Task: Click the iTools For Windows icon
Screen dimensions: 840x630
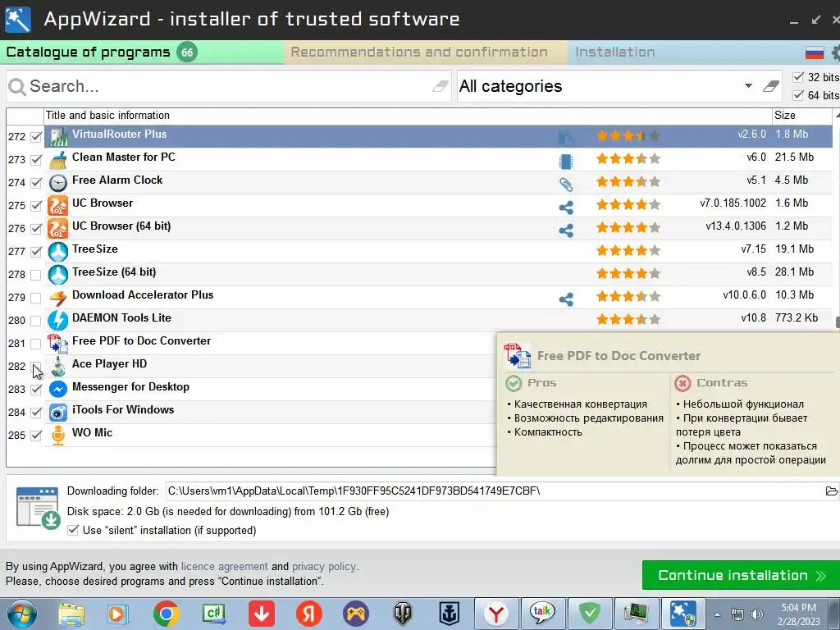Action: 58,413
